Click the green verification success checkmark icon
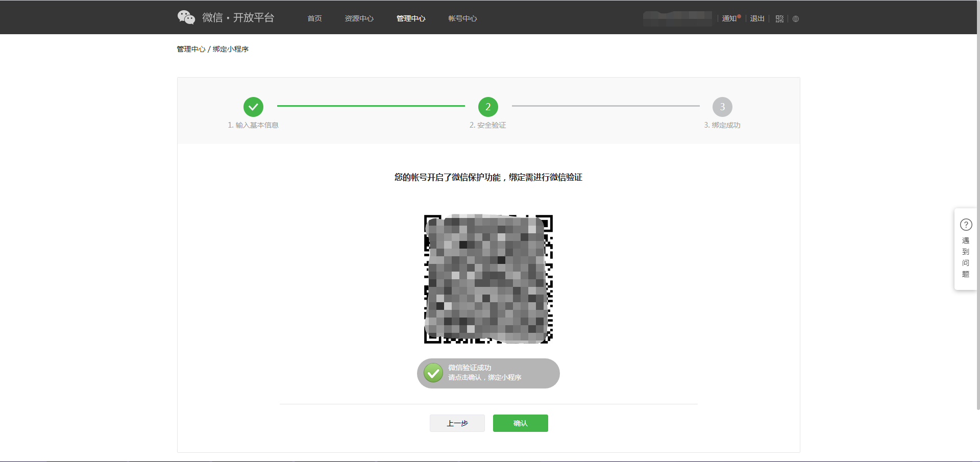 pos(433,373)
